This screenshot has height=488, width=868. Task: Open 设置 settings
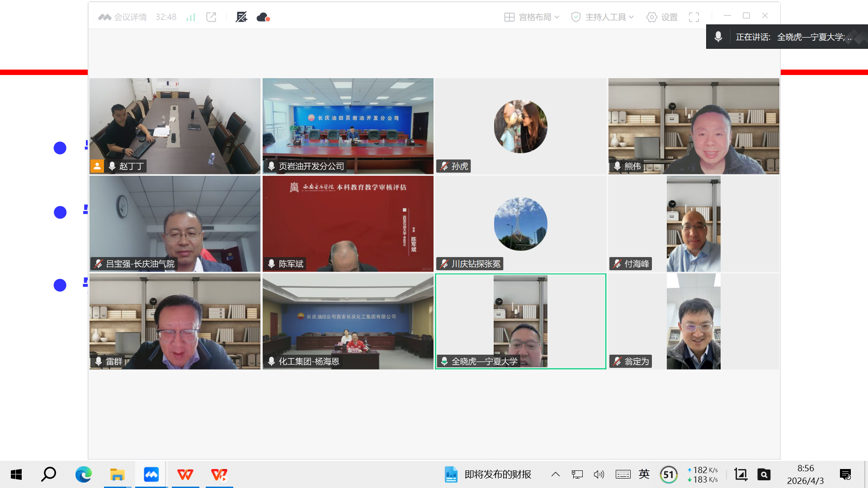[x=662, y=17]
